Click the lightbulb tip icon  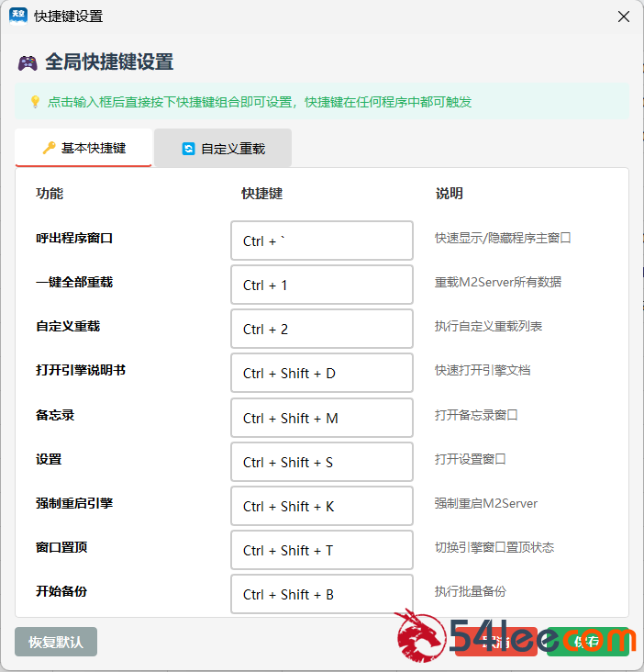(35, 102)
